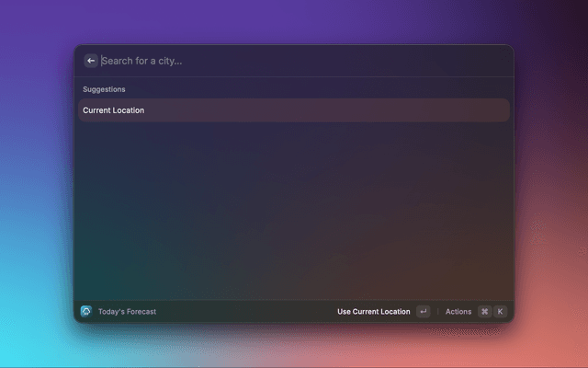588x368 pixels.
Task: Focus the 'Search for a city...' field
Action: click(294, 61)
